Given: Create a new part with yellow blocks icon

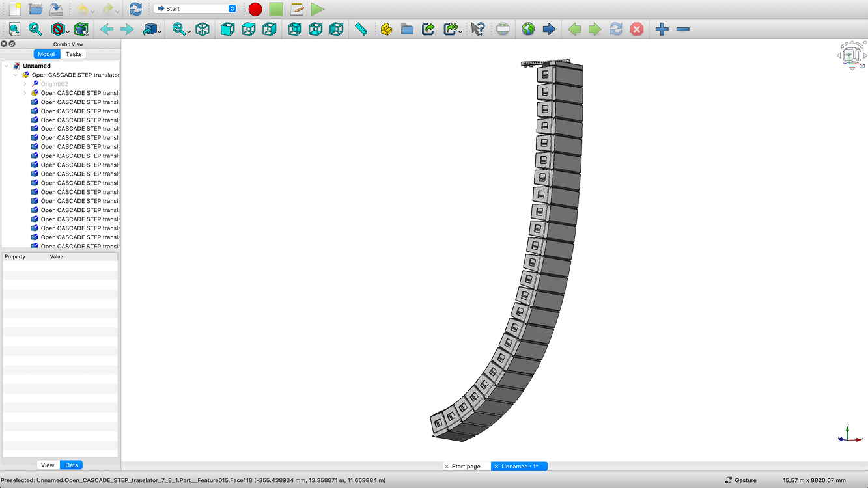Looking at the screenshot, I should [x=386, y=29].
